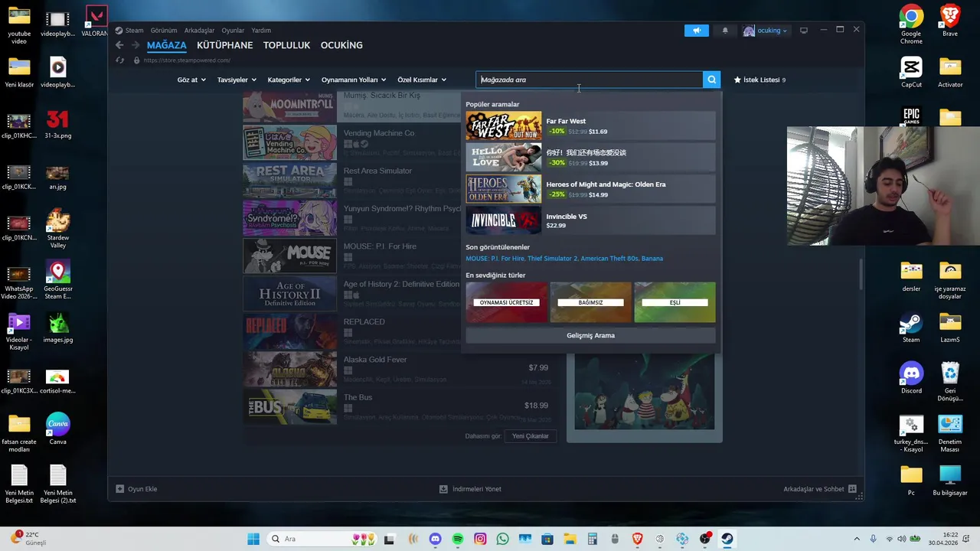Click WhatsApp in the taskbar

pyautogui.click(x=502, y=539)
